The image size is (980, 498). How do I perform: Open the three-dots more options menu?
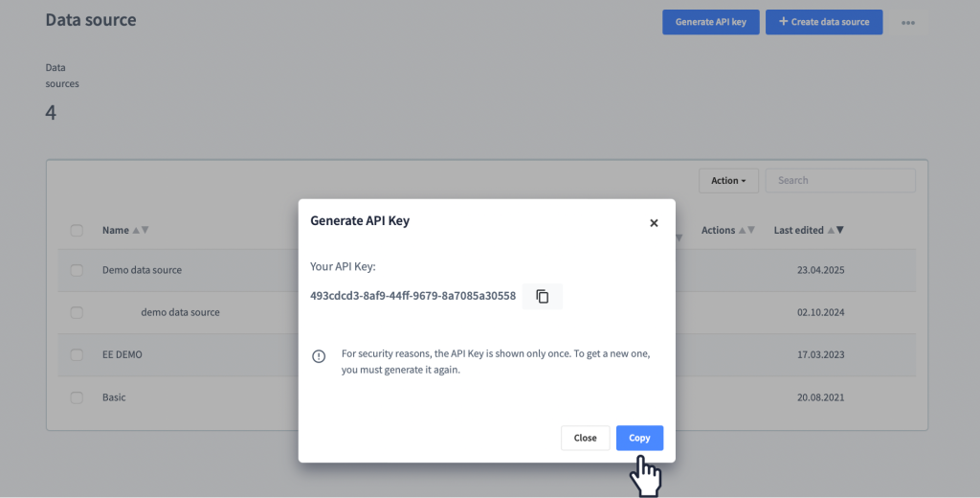coord(908,23)
